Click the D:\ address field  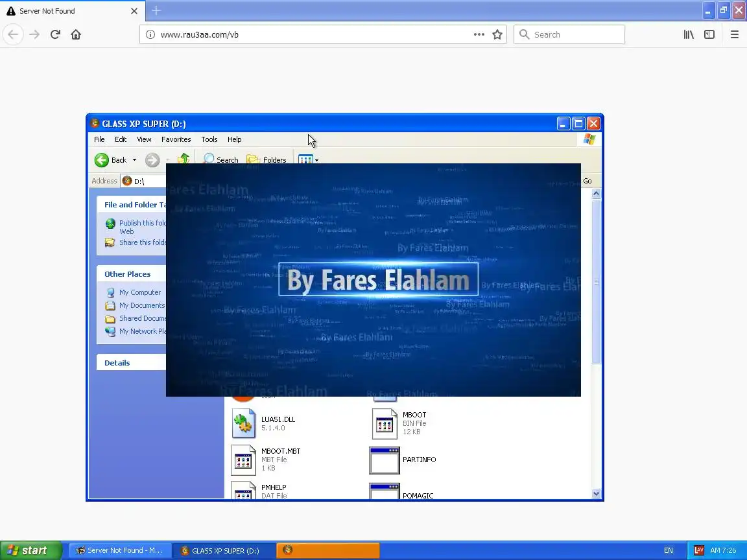(144, 181)
